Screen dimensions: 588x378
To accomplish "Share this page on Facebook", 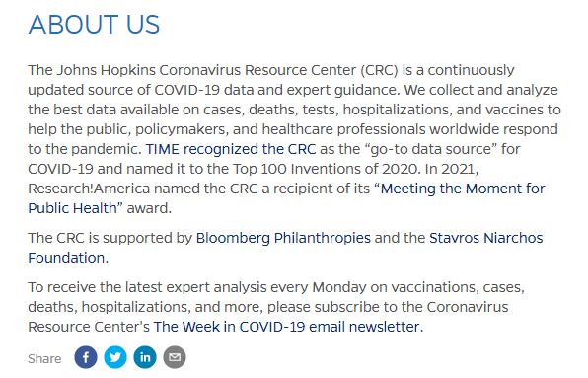I will pos(86,357).
